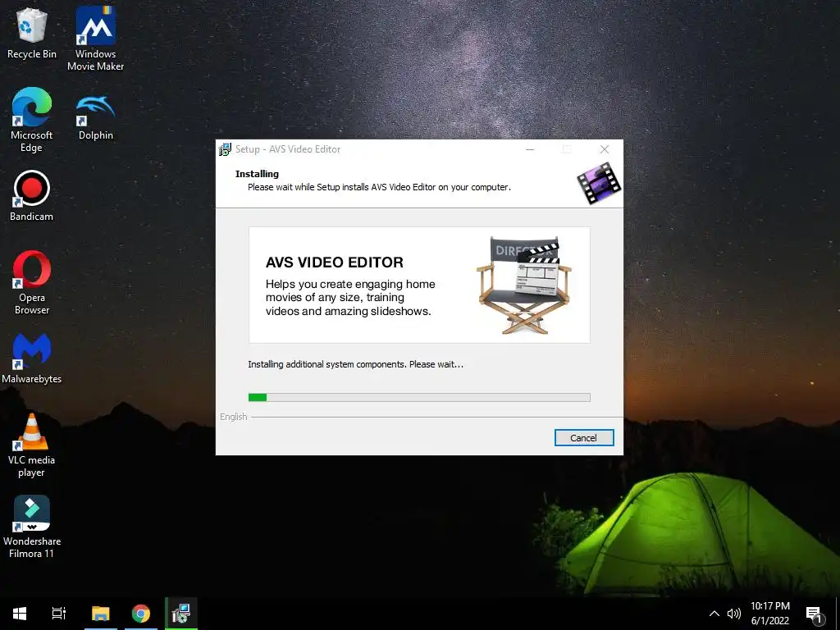Viewport: 840px width, 630px height.
Task: Click the director's chair banner image
Action: 524,285
